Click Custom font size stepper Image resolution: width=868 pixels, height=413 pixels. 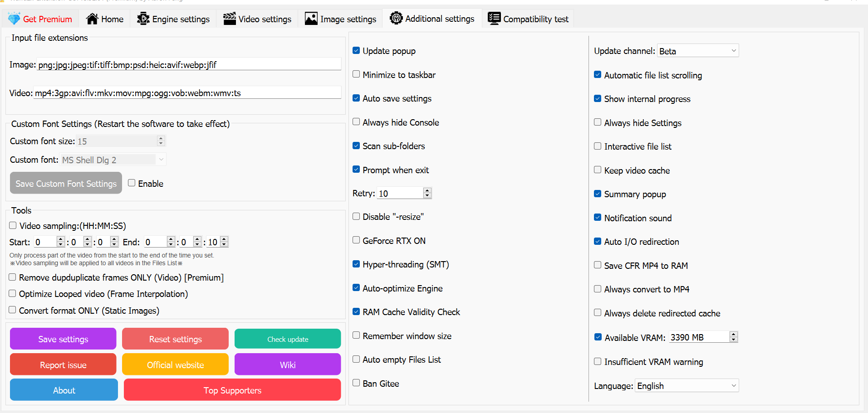[x=161, y=141]
